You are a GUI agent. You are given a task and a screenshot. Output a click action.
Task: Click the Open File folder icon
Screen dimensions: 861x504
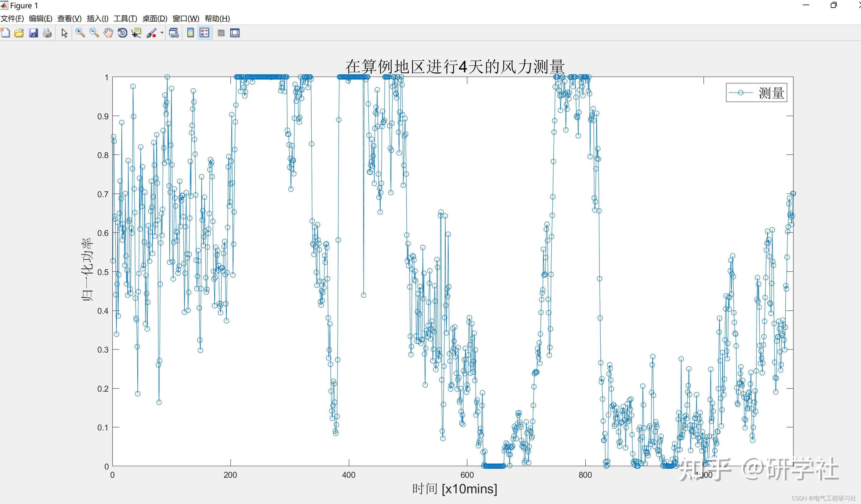19,33
